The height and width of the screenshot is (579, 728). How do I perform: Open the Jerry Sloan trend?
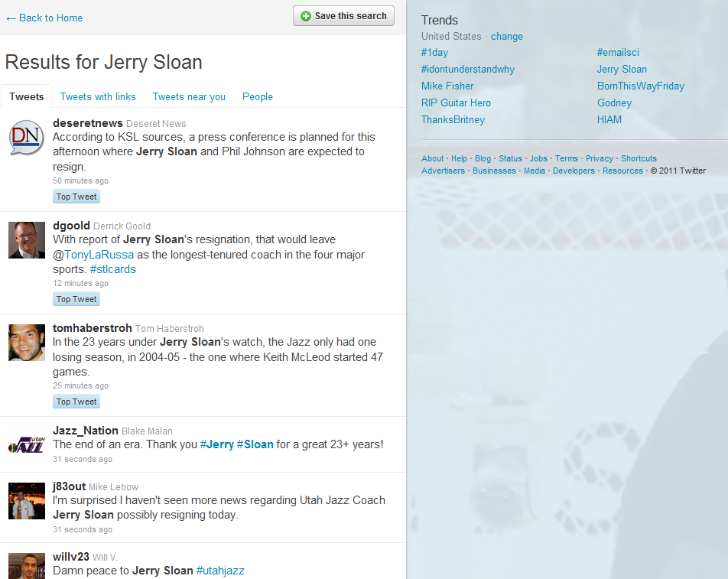point(622,69)
